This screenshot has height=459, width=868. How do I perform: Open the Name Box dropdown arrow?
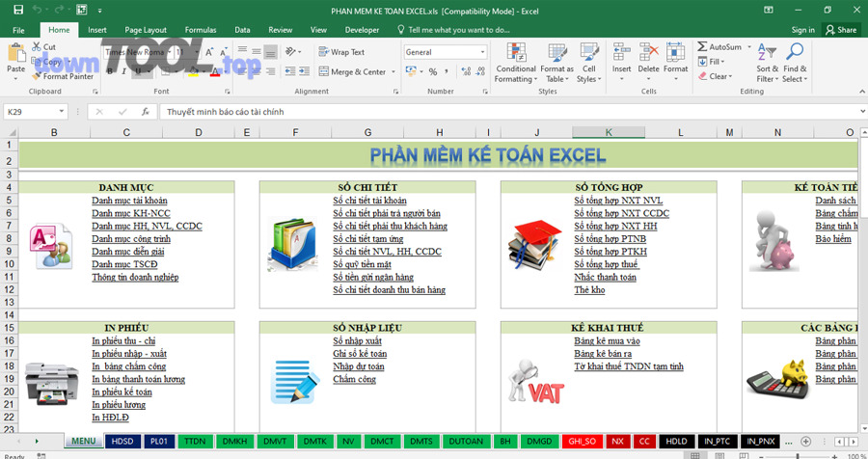(62, 111)
